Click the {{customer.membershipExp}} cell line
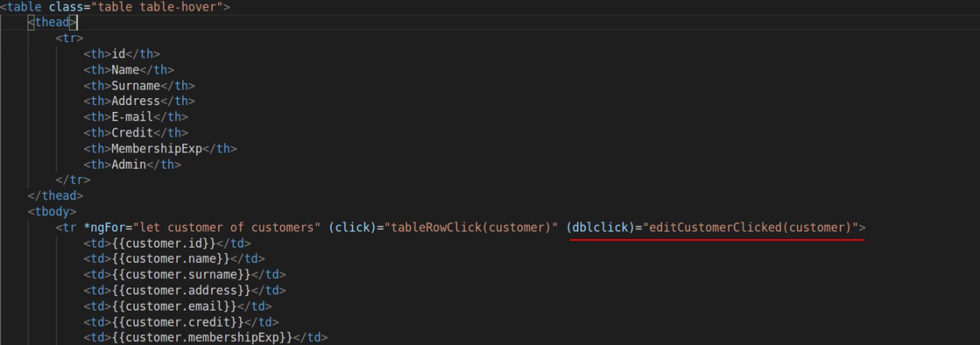The image size is (980, 345). tap(205, 337)
